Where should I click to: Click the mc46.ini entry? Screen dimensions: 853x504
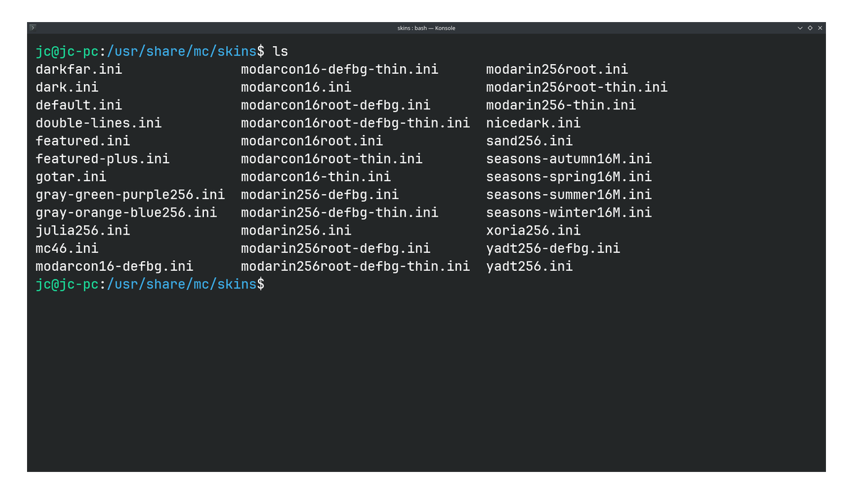67,248
